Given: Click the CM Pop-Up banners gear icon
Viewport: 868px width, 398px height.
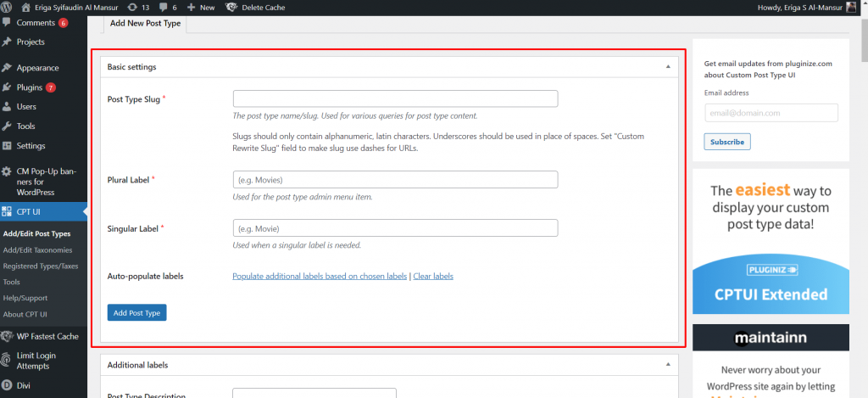Looking at the screenshot, I should click(x=7, y=171).
